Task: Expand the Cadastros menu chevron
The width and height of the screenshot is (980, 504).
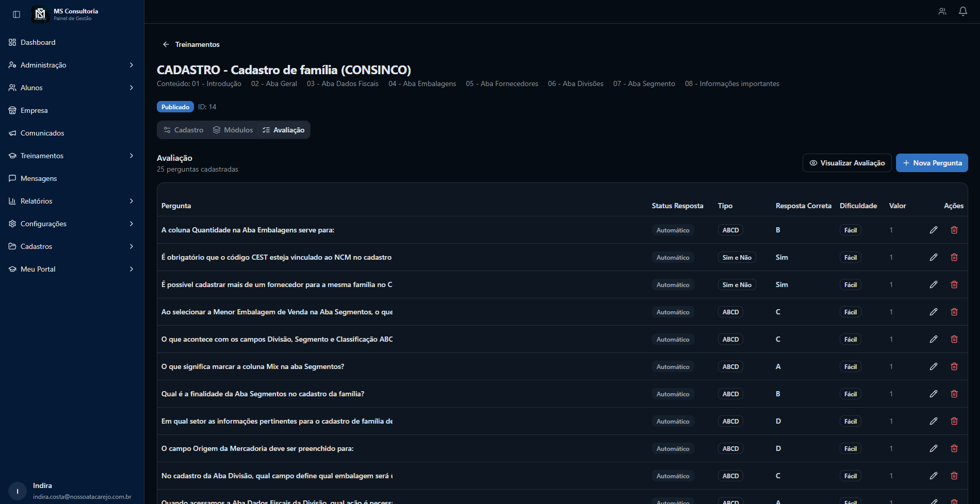Action: point(132,246)
